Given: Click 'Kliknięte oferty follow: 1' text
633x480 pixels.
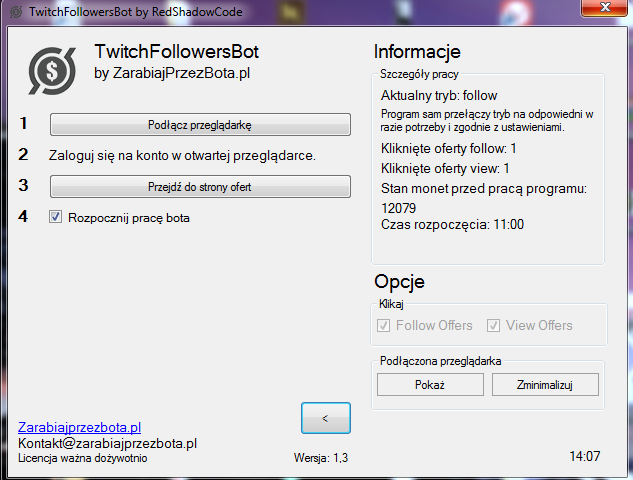Looking at the screenshot, I should (x=449, y=149).
